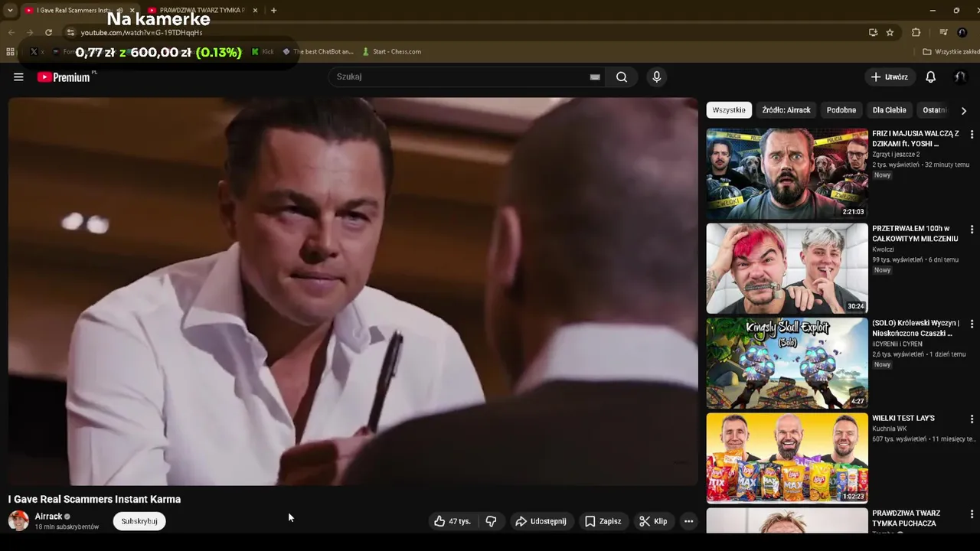Image resolution: width=980 pixels, height=551 pixels.
Task: Expand the tab search dropdown arrow
Action: pos(10,10)
